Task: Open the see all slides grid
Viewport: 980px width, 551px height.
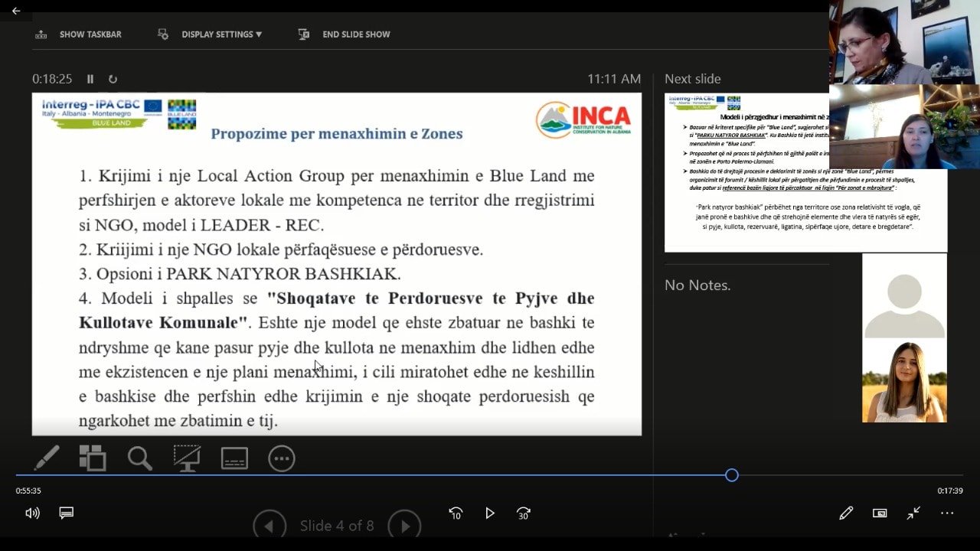Action: coord(93,458)
